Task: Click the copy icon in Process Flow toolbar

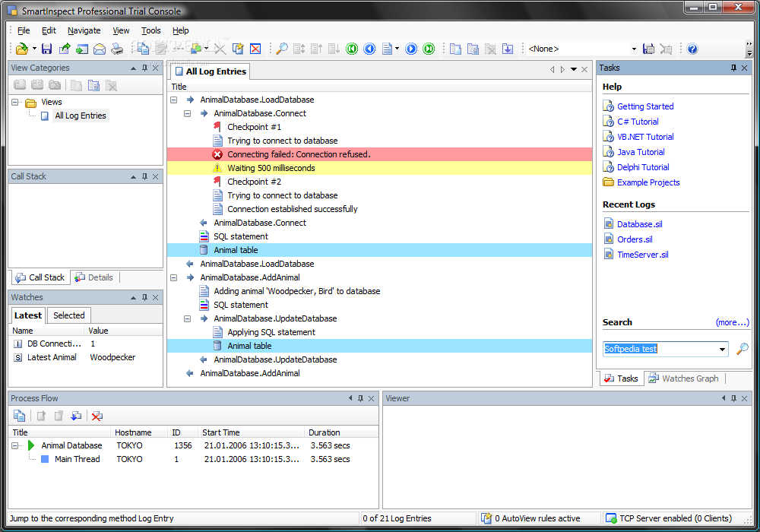Action: (20, 416)
